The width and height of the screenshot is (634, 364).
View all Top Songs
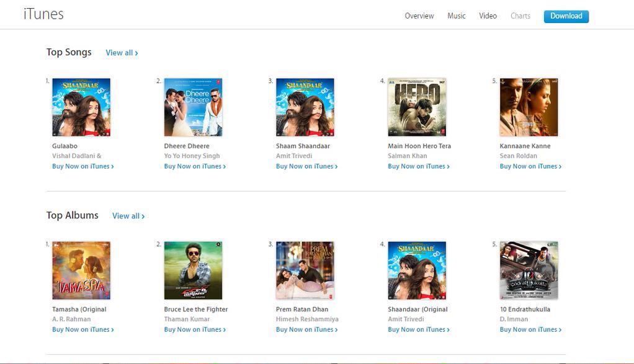[122, 53]
